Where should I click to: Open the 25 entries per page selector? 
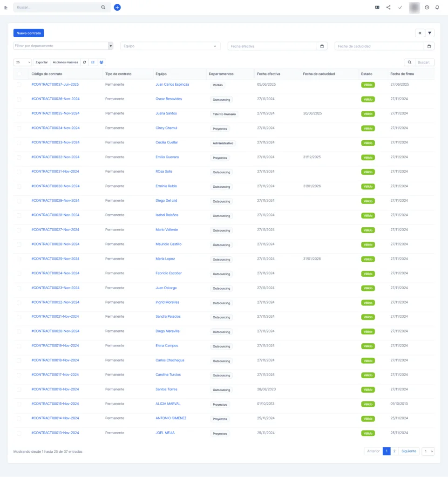(x=22, y=62)
